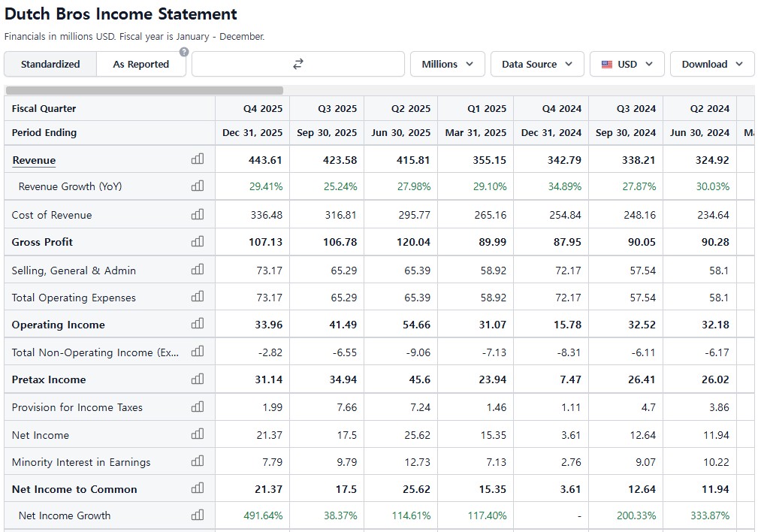Viewport: 758px width, 532px height.
Task: View chart for Provision for Income Taxes
Action: coord(198,407)
